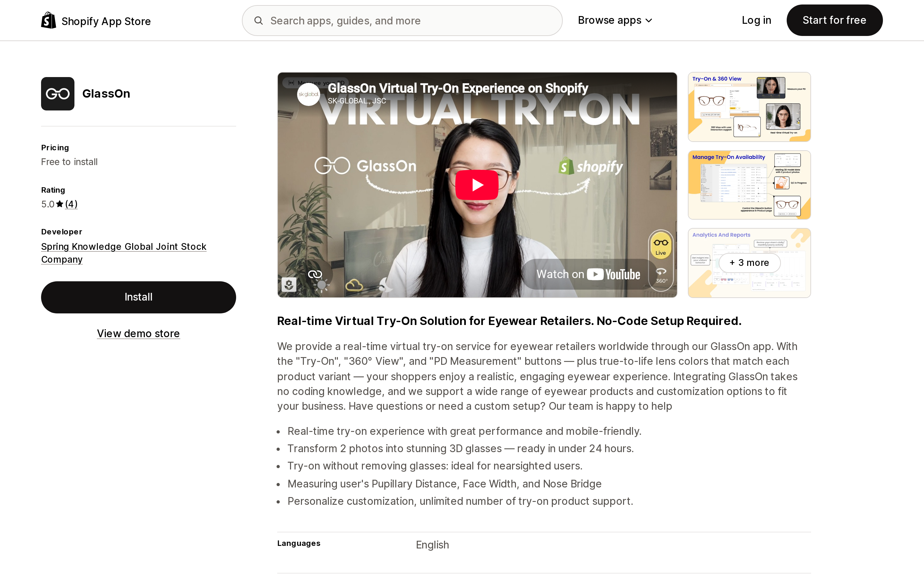
Task: Click the Log in link
Action: (x=756, y=20)
